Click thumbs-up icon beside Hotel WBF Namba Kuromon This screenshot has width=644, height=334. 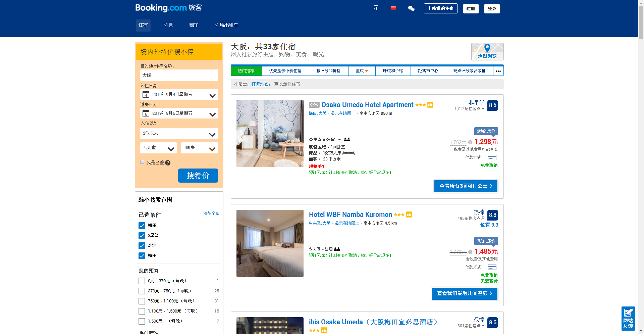(x=409, y=214)
